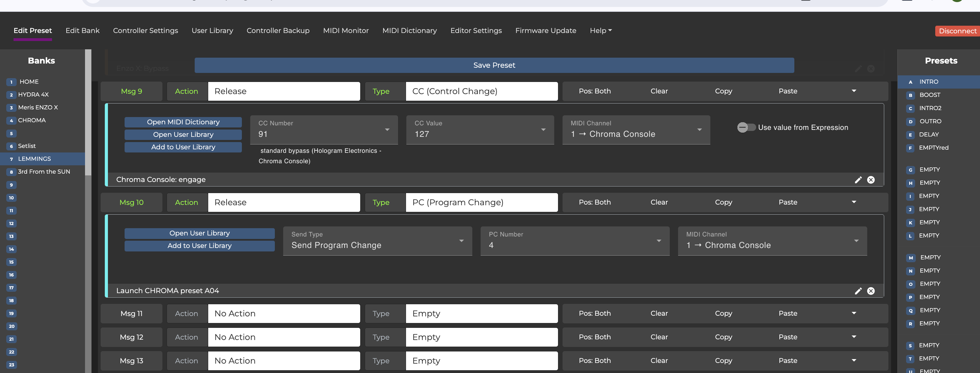980x373 pixels.
Task: Click the preset B BOOST letter icon
Action: [910, 95]
